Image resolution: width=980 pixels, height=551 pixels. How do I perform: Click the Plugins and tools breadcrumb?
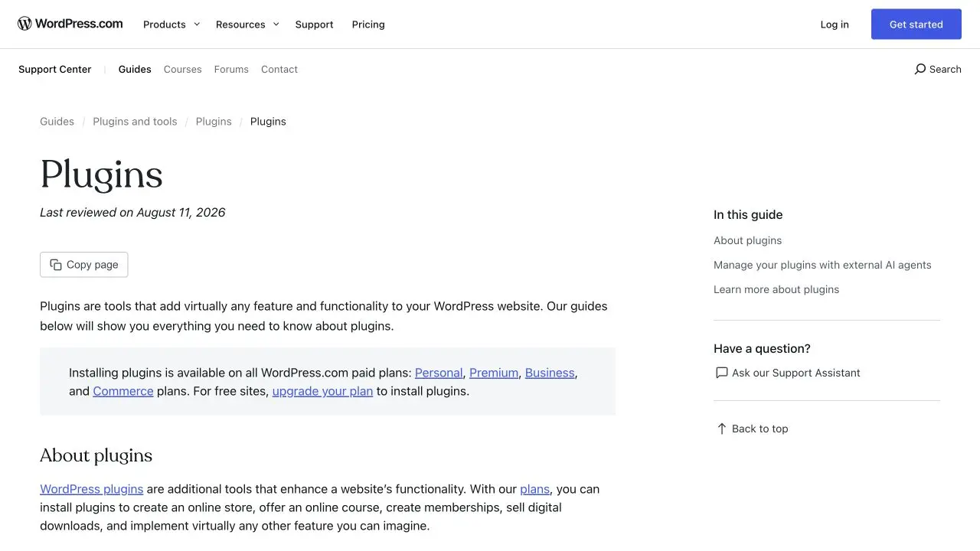point(135,121)
